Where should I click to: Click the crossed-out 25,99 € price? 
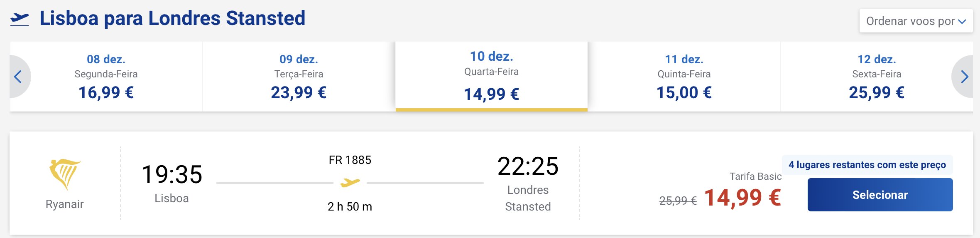(x=678, y=201)
